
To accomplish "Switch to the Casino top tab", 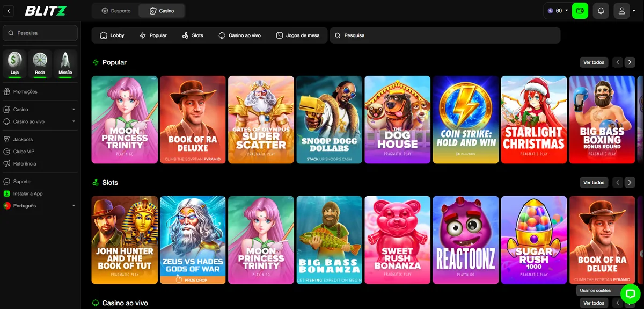I will tap(162, 11).
